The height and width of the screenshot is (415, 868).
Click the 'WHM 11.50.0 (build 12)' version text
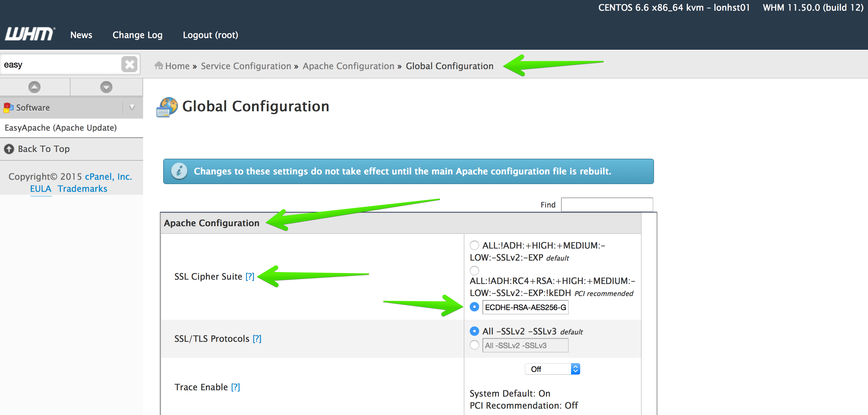813,8
